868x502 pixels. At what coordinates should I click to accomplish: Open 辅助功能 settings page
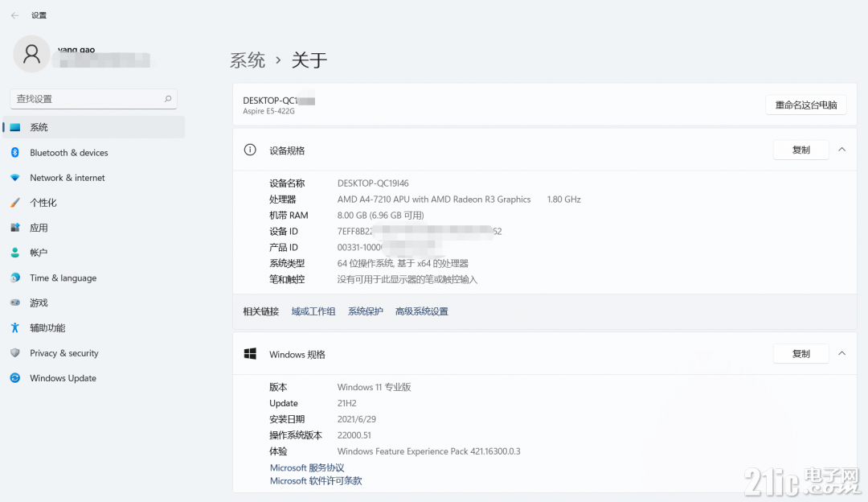94,328
